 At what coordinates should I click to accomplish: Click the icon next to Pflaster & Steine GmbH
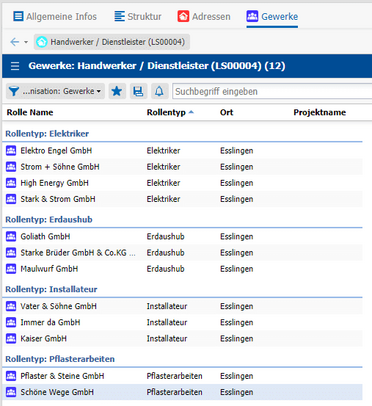[x=11, y=376]
